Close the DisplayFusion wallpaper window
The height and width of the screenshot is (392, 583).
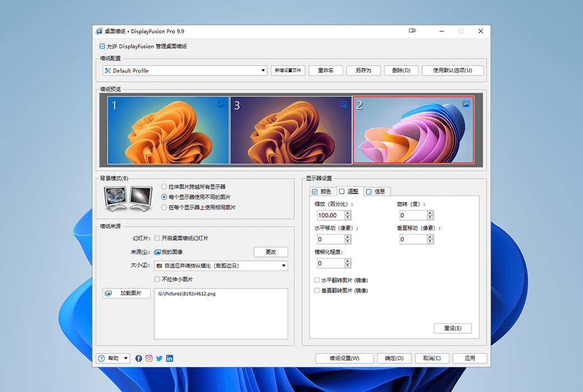point(480,31)
